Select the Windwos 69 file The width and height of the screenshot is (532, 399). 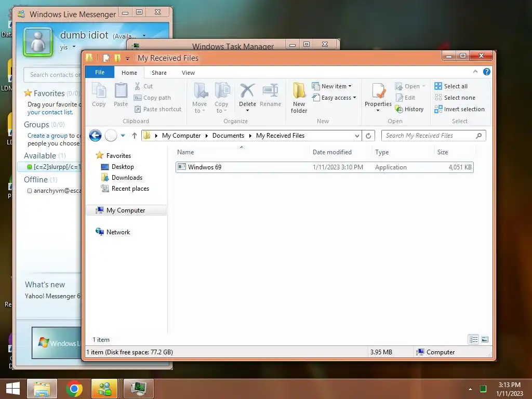pyautogui.click(x=324, y=167)
